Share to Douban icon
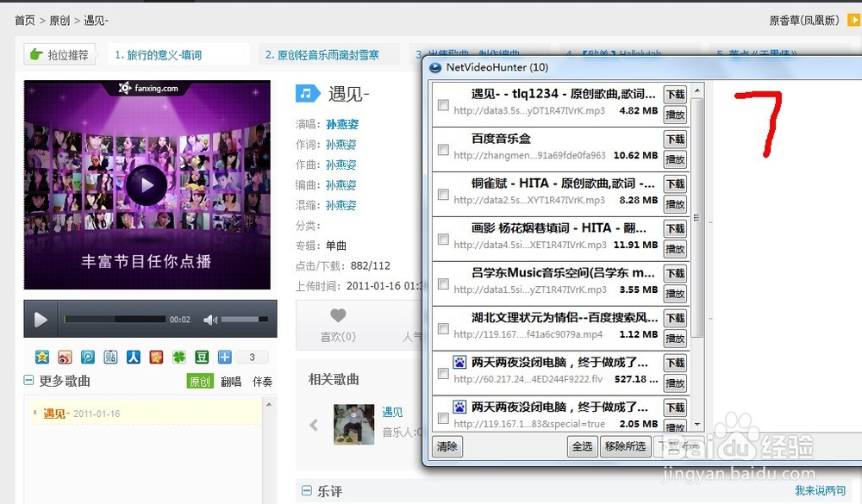 202,358
